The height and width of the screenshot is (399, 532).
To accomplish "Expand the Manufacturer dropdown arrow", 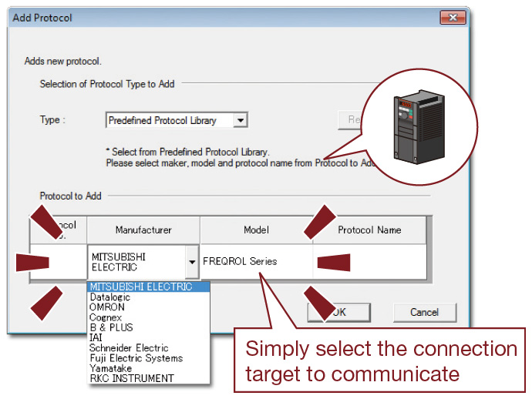I will pyautogui.click(x=192, y=262).
